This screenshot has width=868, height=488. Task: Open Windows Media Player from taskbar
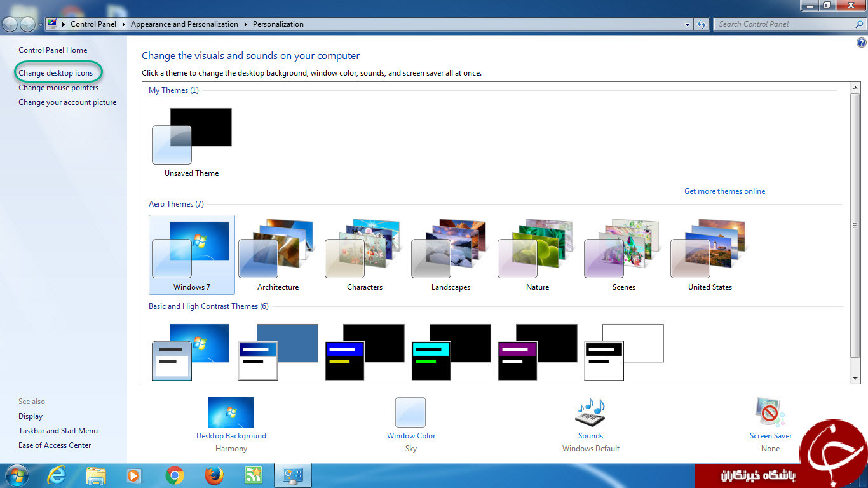pyautogui.click(x=134, y=475)
